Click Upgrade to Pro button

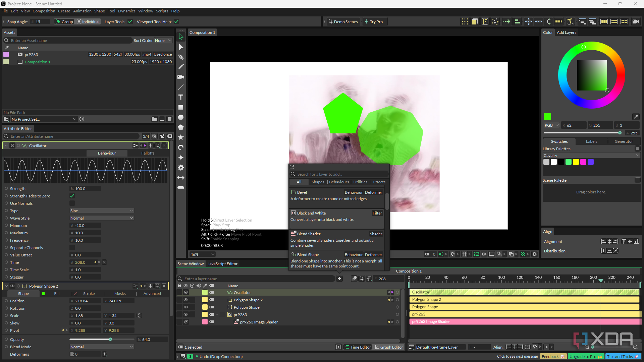click(x=586, y=356)
